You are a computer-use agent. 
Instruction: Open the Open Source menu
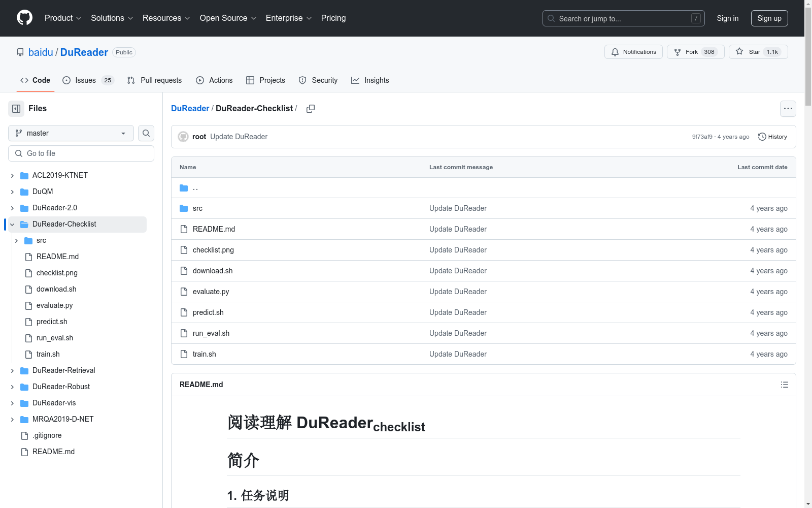point(228,18)
